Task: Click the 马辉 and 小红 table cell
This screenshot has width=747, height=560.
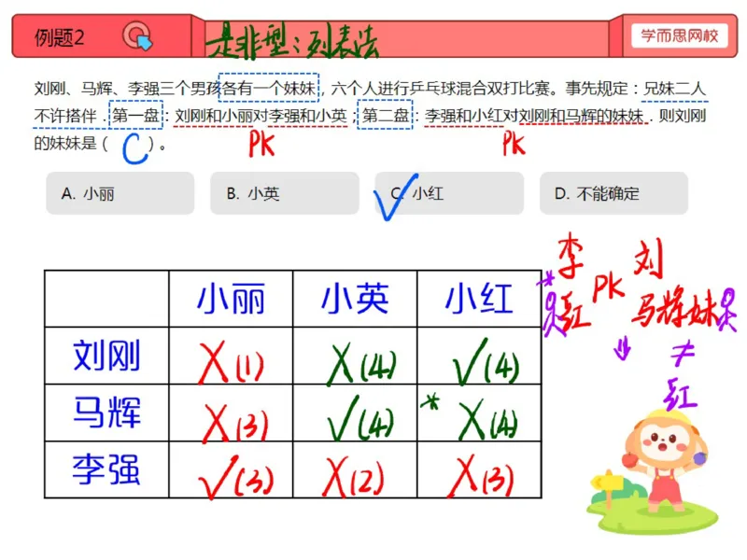Action: 479,413
